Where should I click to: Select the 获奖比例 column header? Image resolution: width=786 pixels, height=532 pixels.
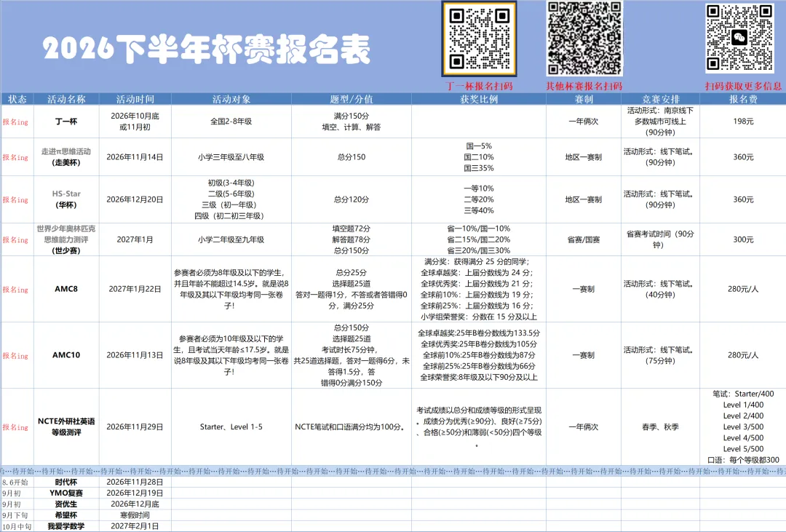tap(479, 99)
